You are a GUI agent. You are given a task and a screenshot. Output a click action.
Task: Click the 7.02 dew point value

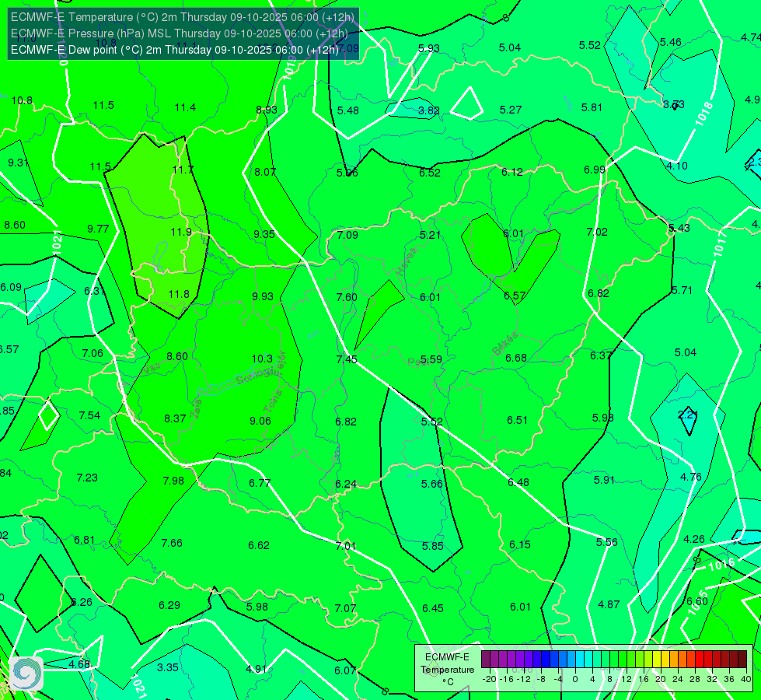(x=597, y=232)
